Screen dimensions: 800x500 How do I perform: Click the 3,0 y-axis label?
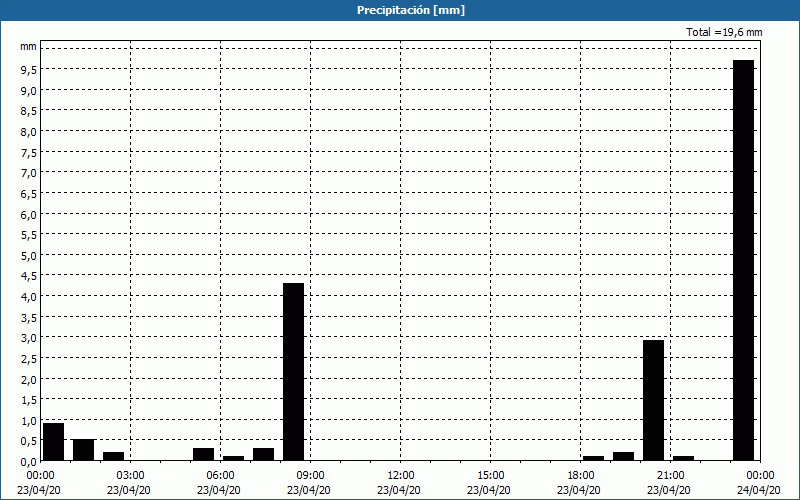pos(29,338)
